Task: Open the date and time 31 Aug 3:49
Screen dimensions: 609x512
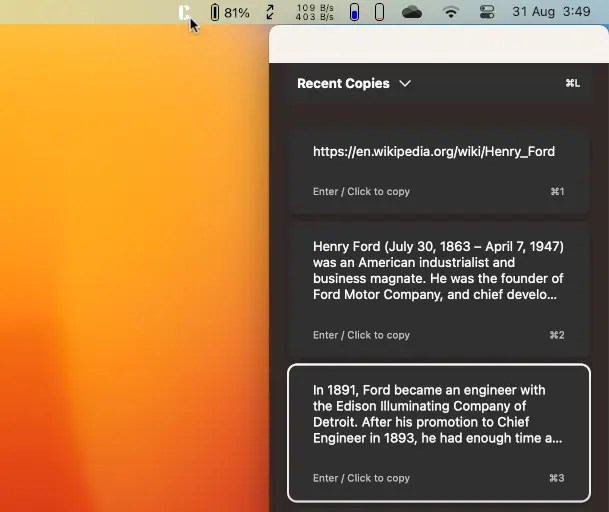Action: (x=551, y=12)
